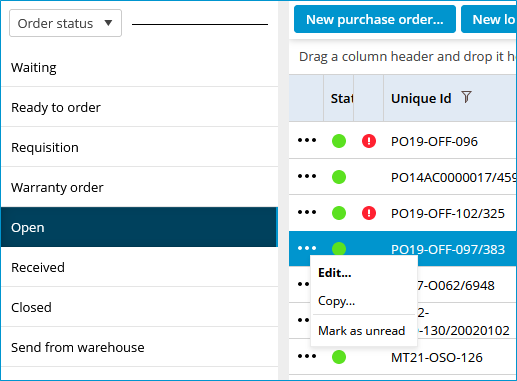Select Ready to order status

pos(139,107)
